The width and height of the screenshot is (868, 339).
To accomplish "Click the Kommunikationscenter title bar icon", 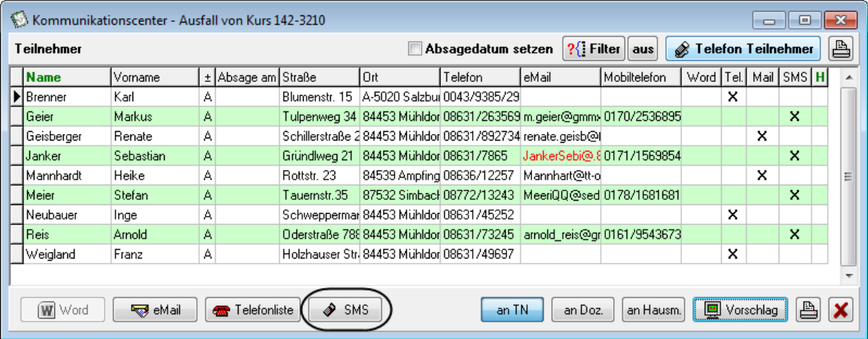I will 20,21.
